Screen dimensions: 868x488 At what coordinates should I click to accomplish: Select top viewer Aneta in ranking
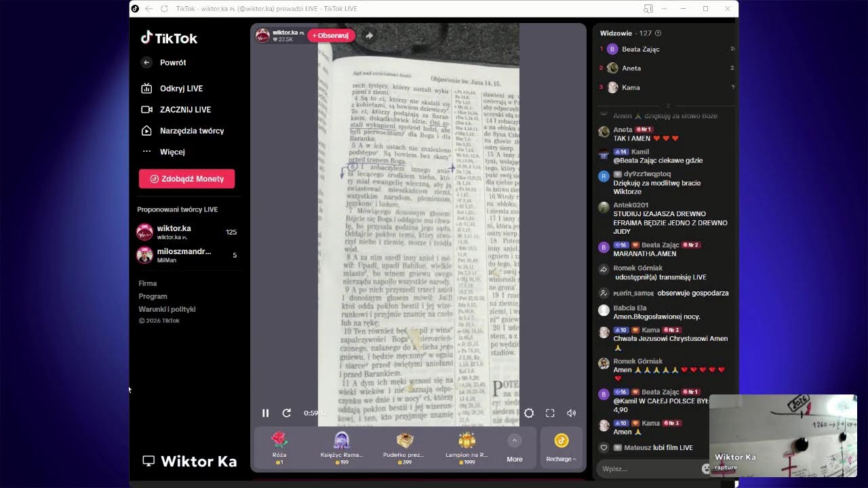tap(631, 68)
